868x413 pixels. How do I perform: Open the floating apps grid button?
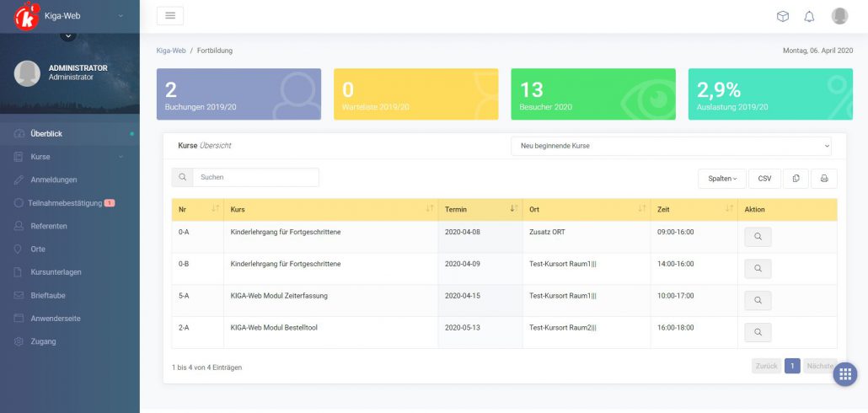(x=845, y=374)
